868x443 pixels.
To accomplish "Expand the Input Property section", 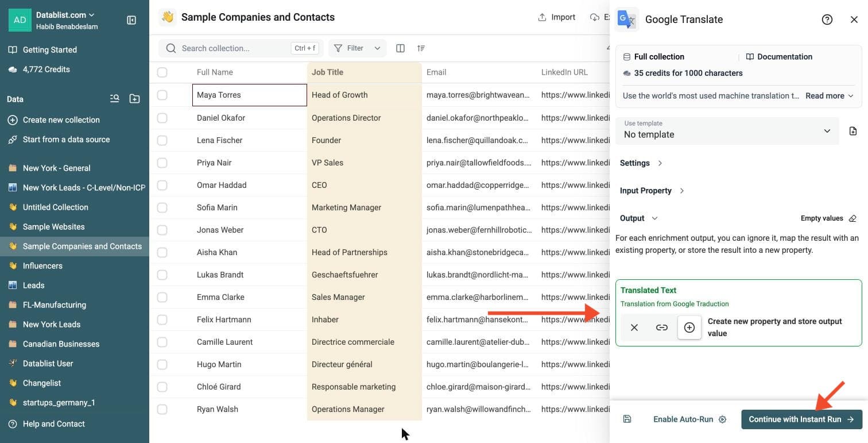I will [652, 191].
